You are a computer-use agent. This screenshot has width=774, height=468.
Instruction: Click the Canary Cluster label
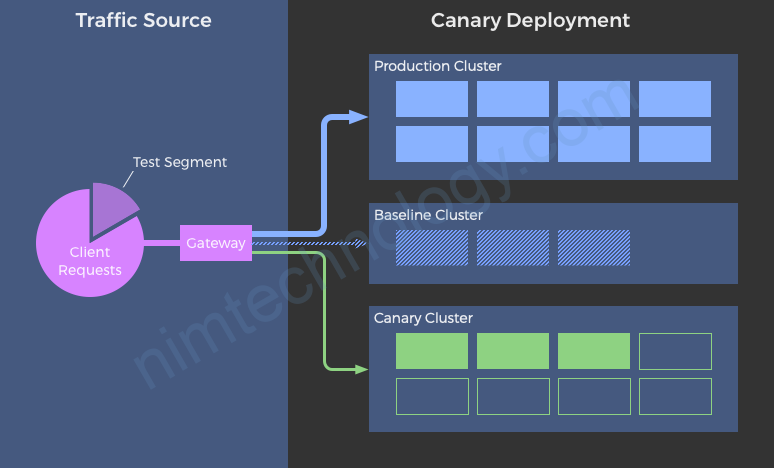[x=423, y=318]
